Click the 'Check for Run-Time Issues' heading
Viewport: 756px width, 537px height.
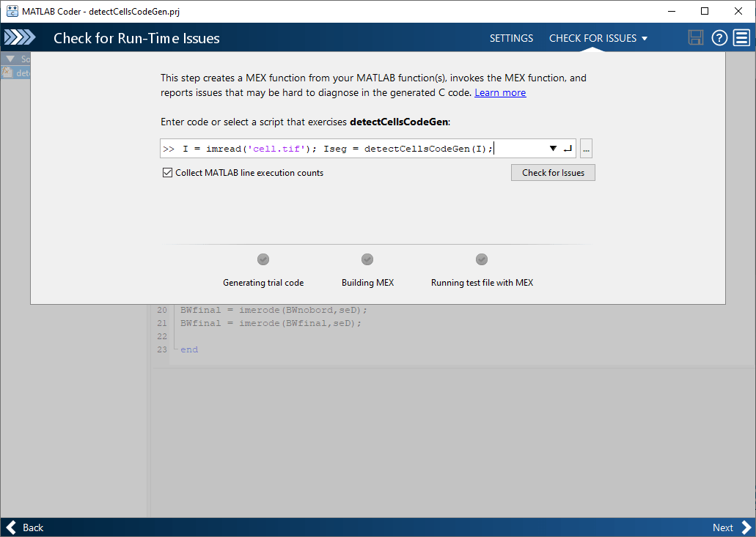tap(136, 38)
